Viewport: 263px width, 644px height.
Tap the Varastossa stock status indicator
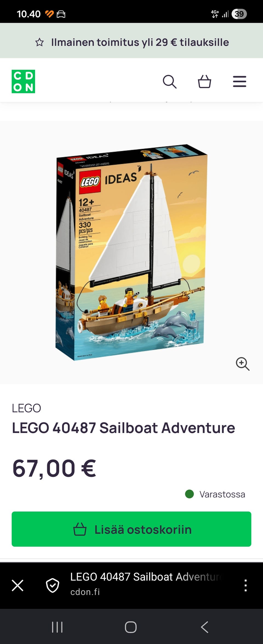pos(215,494)
